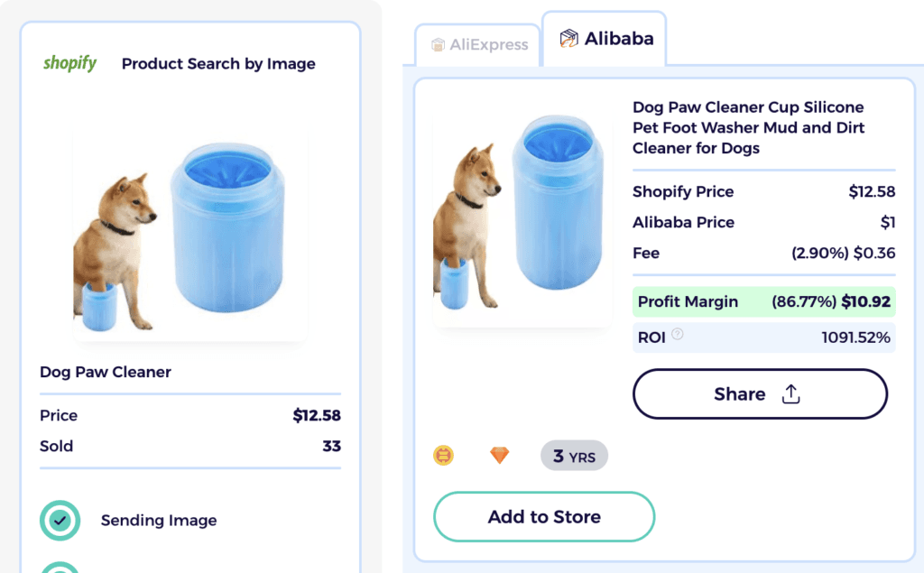Click the ROI percentage row

[763, 337]
